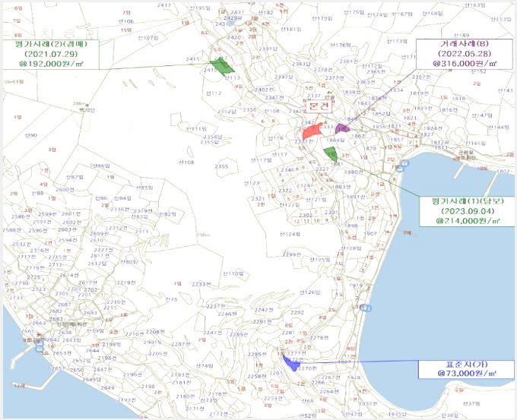
Task: Click the blue 표준지 parcel beside 2270전
Action: coord(290,363)
